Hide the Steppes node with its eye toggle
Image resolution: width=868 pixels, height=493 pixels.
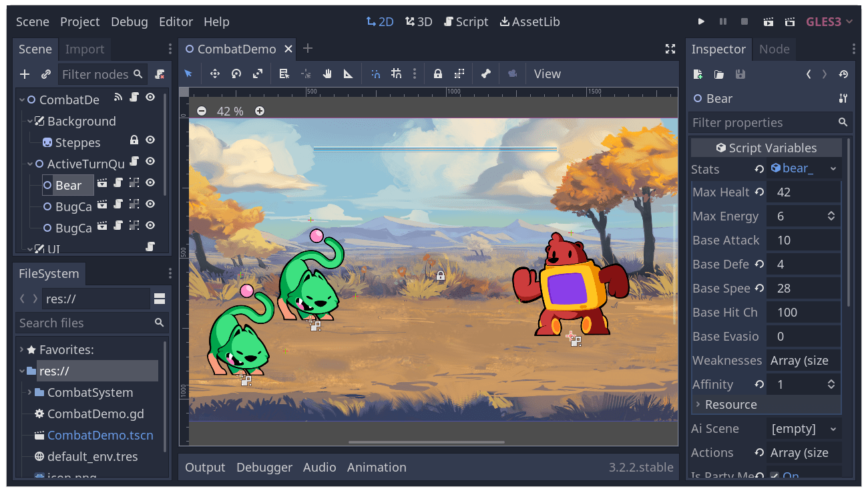coord(150,140)
